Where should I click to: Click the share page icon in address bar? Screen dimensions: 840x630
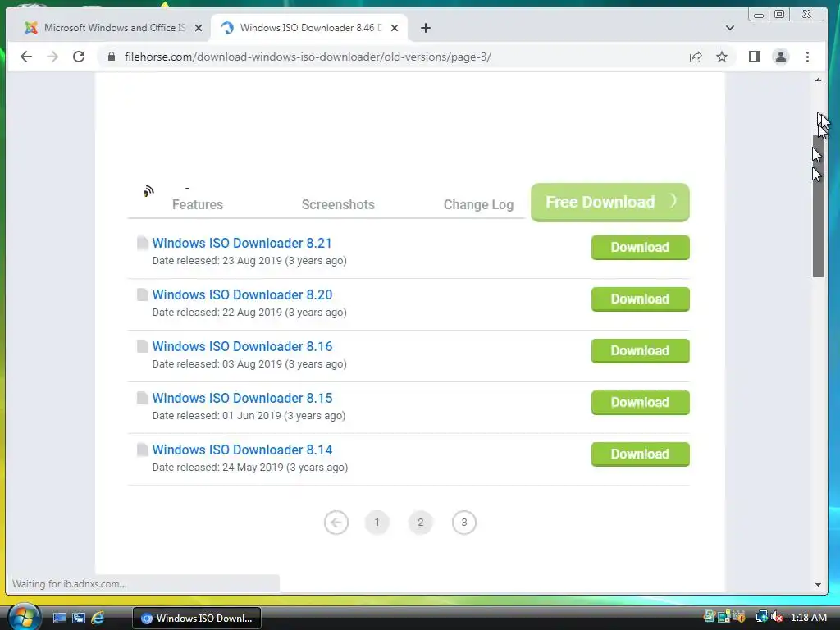pyautogui.click(x=696, y=57)
